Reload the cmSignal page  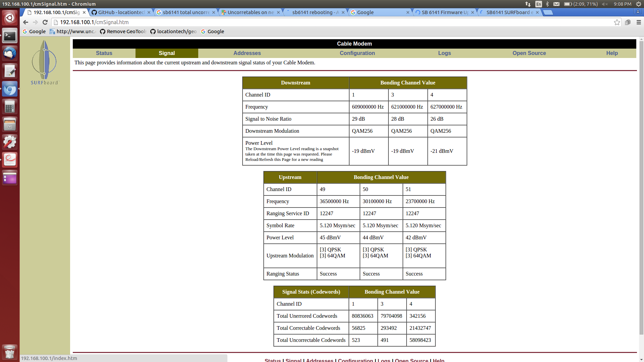(x=45, y=22)
